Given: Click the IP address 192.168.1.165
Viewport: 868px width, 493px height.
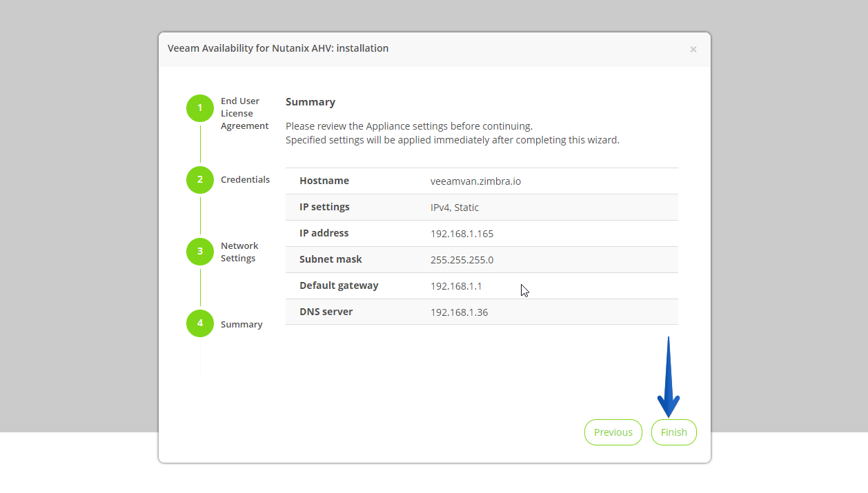Looking at the screenshot, I should click(462, 234).
